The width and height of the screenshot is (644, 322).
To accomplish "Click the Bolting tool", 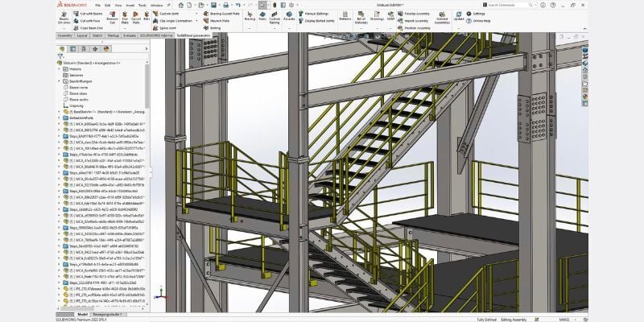I will tap(213, 28).
